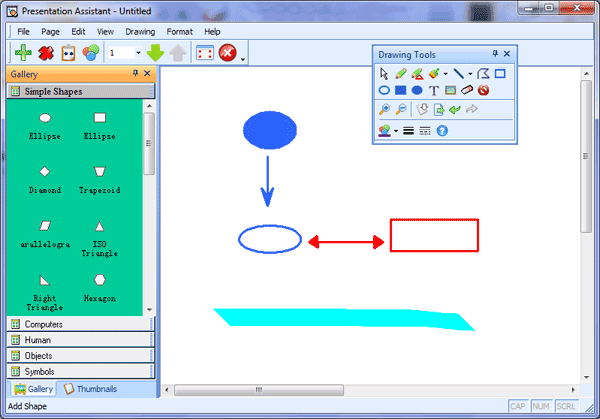Pick the Eraser tool
600x419 pixels.
[x=467, y=90]
